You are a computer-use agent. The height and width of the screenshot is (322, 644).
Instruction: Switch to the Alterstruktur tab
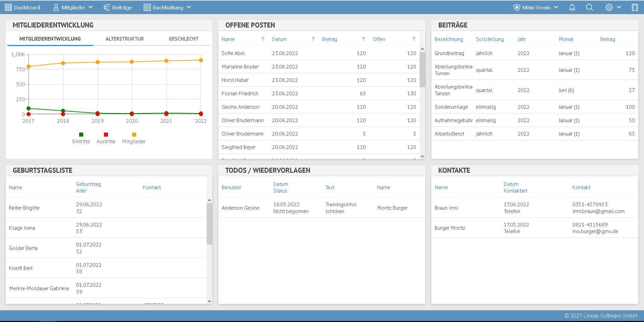125,39
